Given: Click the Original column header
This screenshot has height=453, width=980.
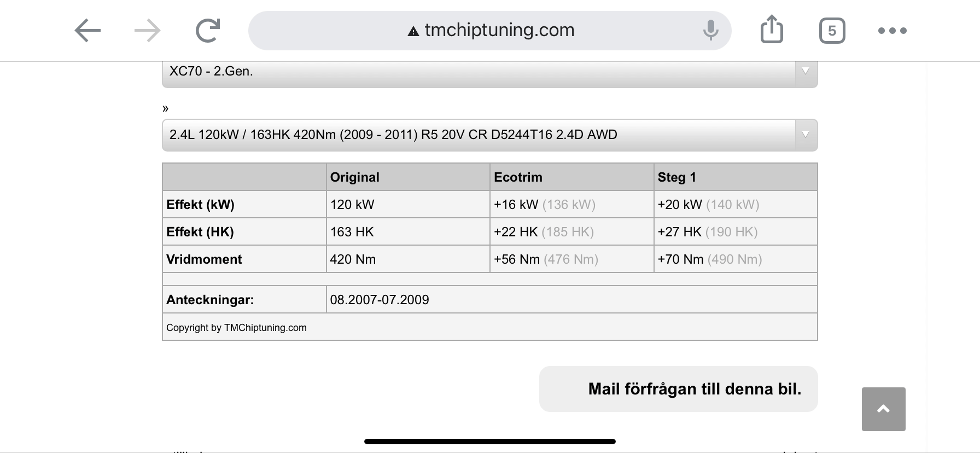Looking at the screenshot, I should click(354, 177).
